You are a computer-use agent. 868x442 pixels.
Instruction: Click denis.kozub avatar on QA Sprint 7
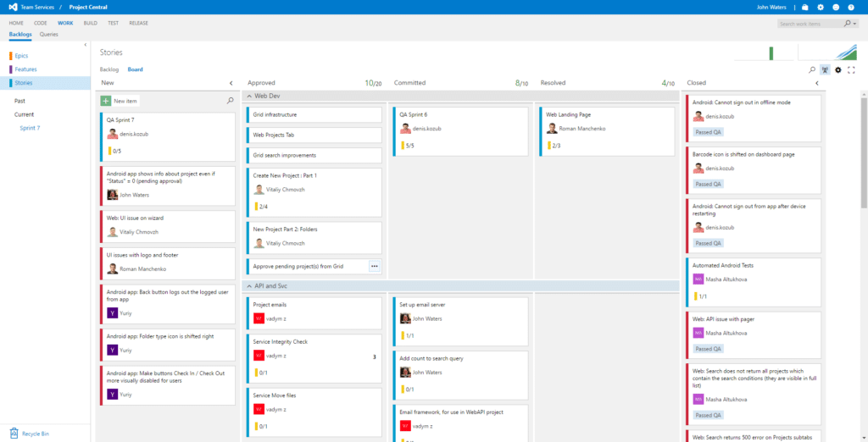pos(113,134)
